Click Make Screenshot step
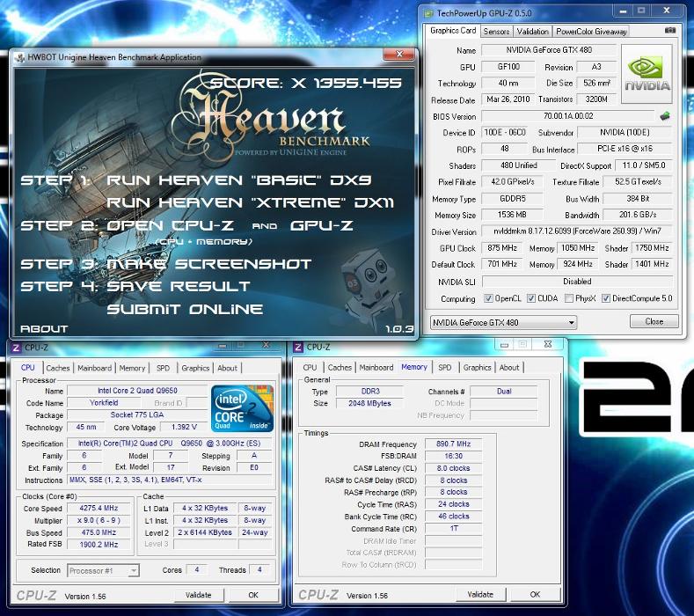This screenshot has height=616, width=694. tap(209, 264)
